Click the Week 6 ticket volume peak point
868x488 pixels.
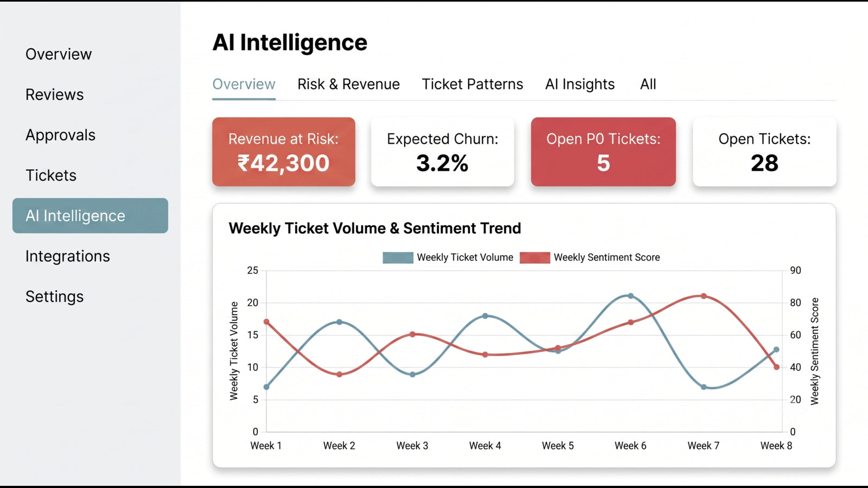(x=630, y=296)
